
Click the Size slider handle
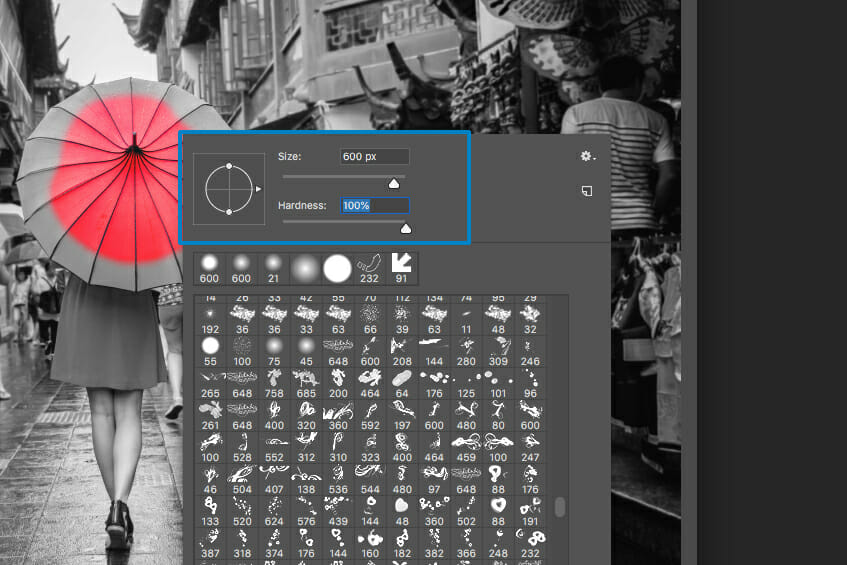pyautogui.click(x=394, y=183)
